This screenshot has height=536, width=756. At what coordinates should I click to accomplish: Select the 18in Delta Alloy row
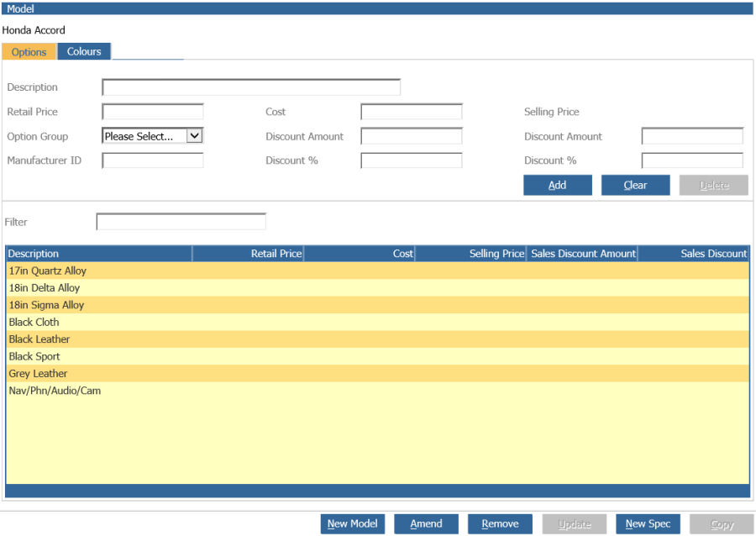click(x=377, y=288)
